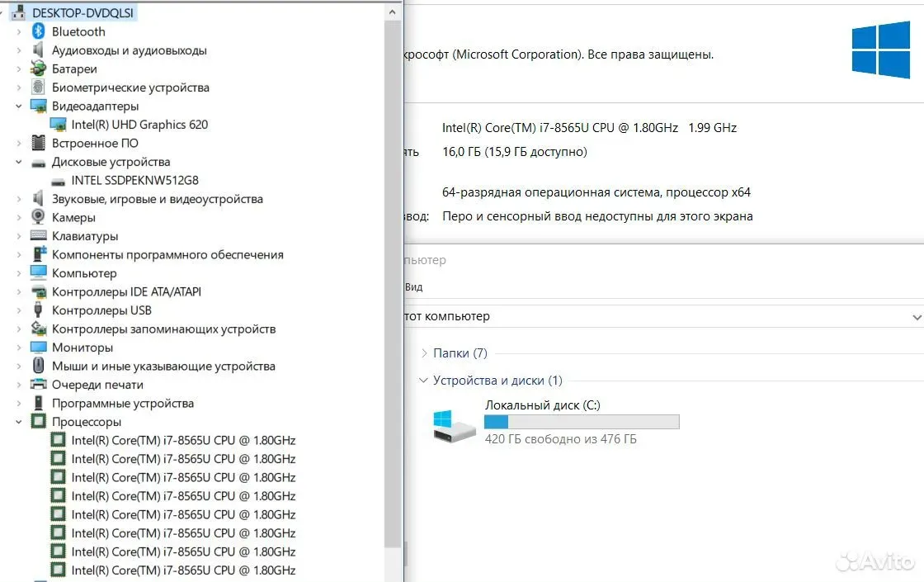Open the address bar dropdown in Explorer

pos(917,317)
